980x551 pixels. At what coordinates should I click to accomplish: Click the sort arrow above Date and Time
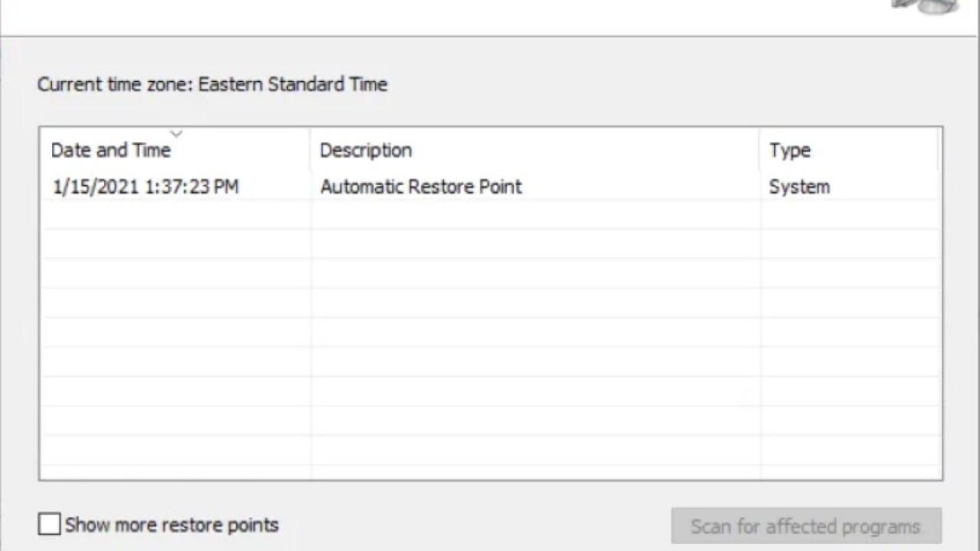click(x=176, y=134)
